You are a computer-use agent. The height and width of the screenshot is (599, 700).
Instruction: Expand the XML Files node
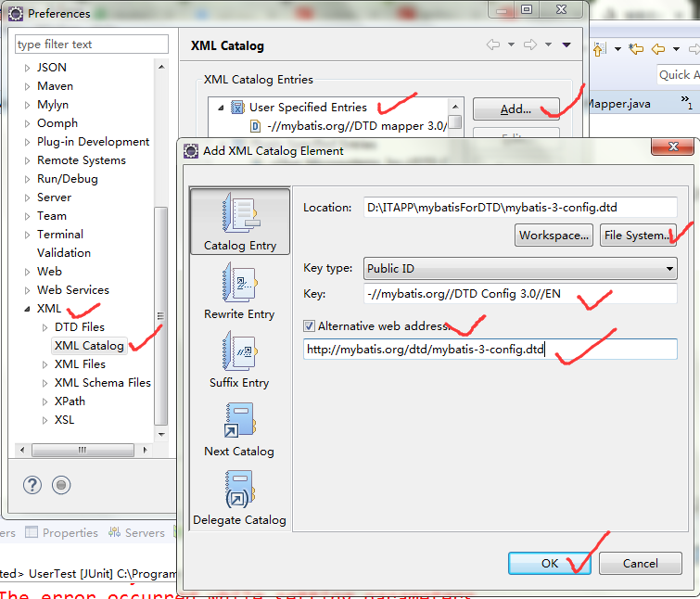coord(45,364)
